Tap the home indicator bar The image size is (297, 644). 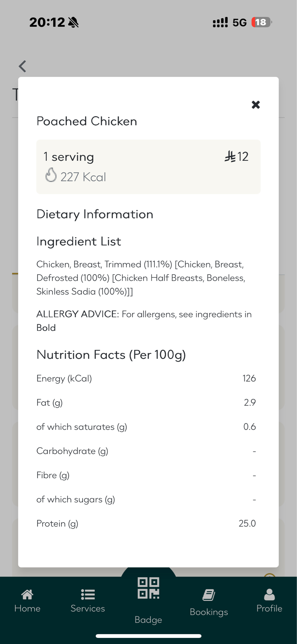click(148, 636)
